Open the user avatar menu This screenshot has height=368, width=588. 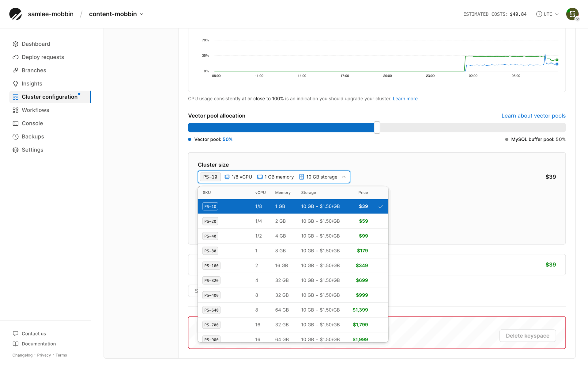572,14
